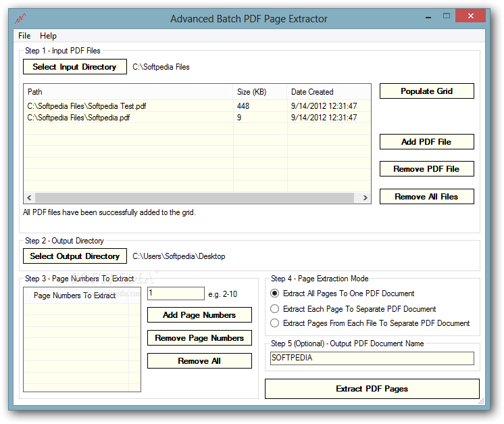Click the Remove Page Numbers button
Viewport: 504px width, 424px height.
199,338
